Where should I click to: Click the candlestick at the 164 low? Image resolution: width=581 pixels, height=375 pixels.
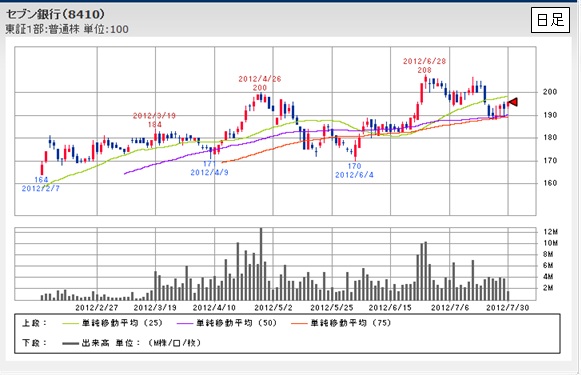(42, 169)
